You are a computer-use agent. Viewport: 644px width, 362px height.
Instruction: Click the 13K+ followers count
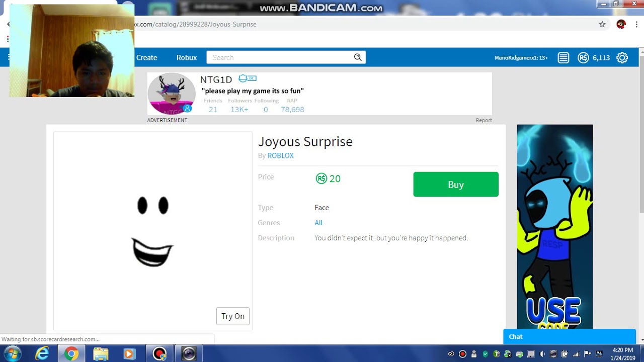click(239, 109)
